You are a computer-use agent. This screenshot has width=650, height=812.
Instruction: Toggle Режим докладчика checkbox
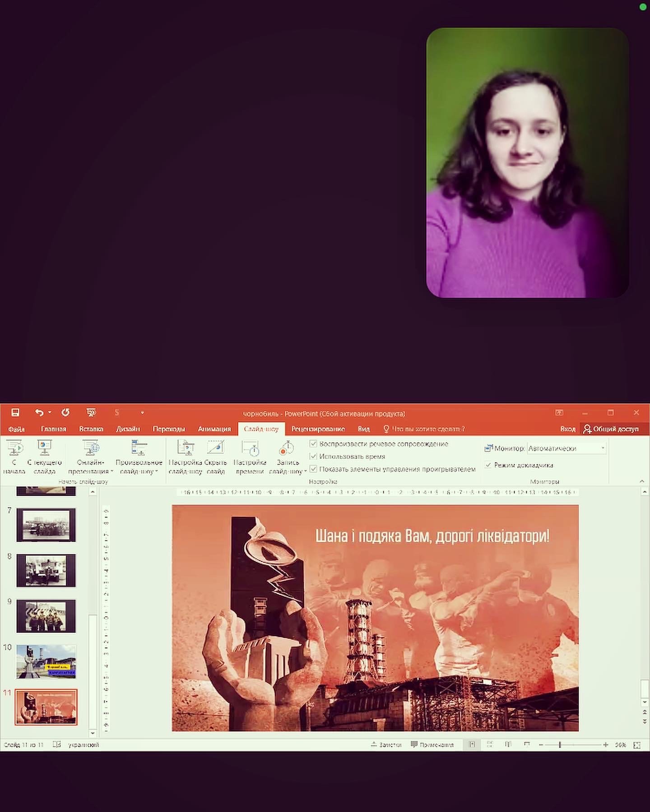[x=488, y=465]
